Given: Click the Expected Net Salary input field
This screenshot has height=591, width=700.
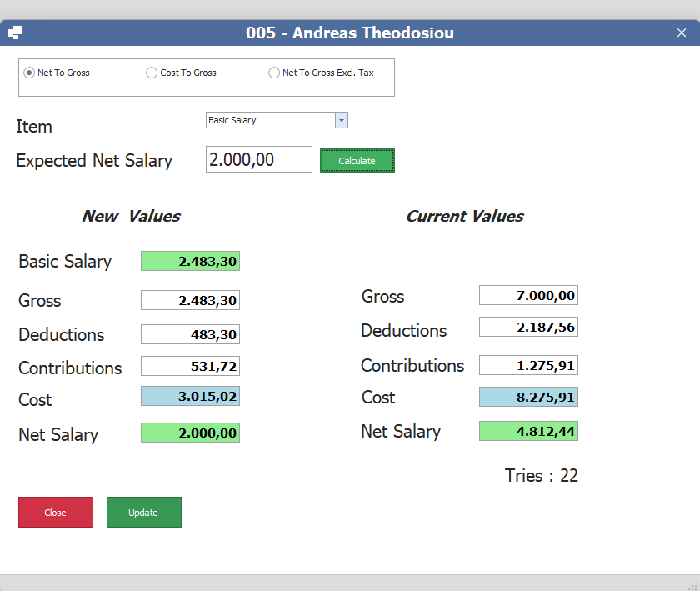Looking at the screenshot, I should point(259,159).
